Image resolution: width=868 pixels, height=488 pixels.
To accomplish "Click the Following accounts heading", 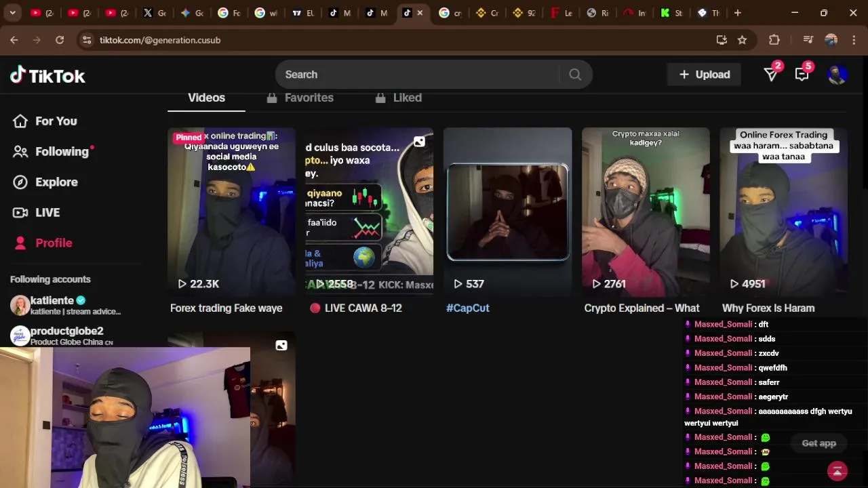I will [50, 279].
